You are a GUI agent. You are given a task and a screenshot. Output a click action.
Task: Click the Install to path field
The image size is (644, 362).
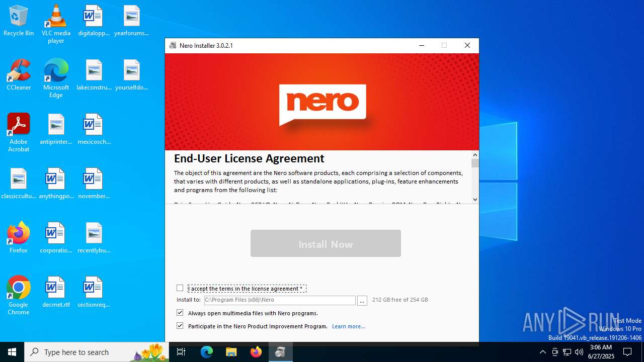279,300
